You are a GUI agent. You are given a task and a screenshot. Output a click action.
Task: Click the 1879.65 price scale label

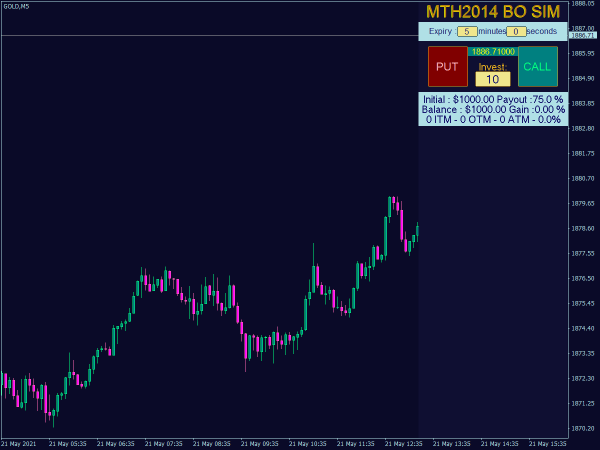[x=583, y=203]
